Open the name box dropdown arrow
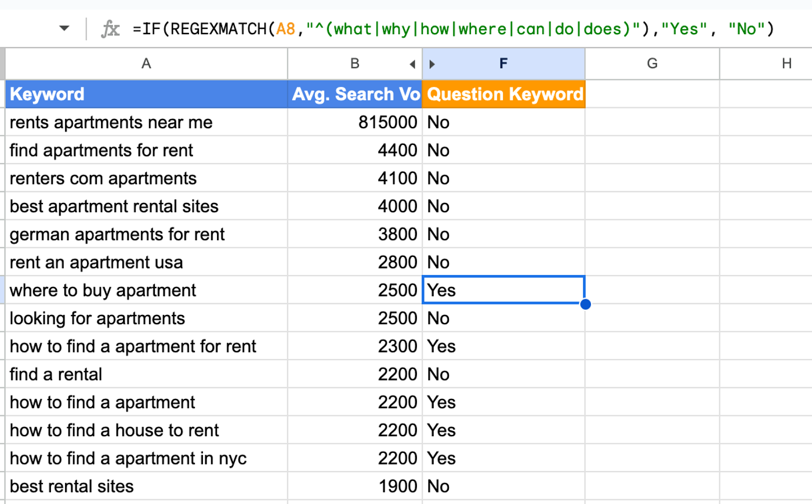The height and width of the screenshot is (504, 812). 64,27
